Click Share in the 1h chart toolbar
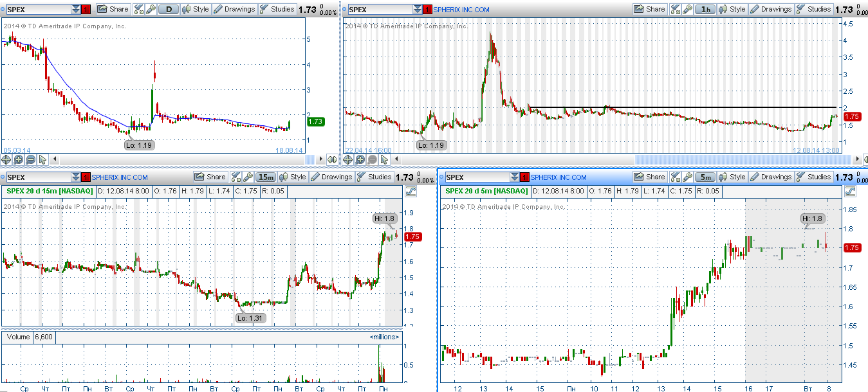Viewport: 868px width, 392px height. point(650,10)
